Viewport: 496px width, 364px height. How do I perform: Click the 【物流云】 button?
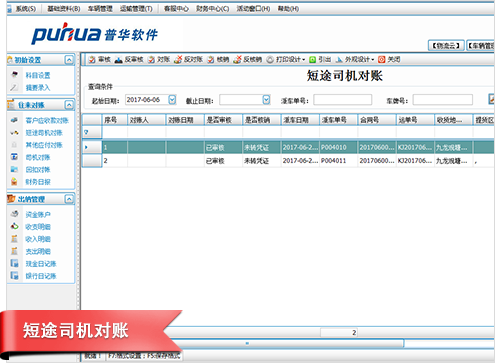click(446, 46)
